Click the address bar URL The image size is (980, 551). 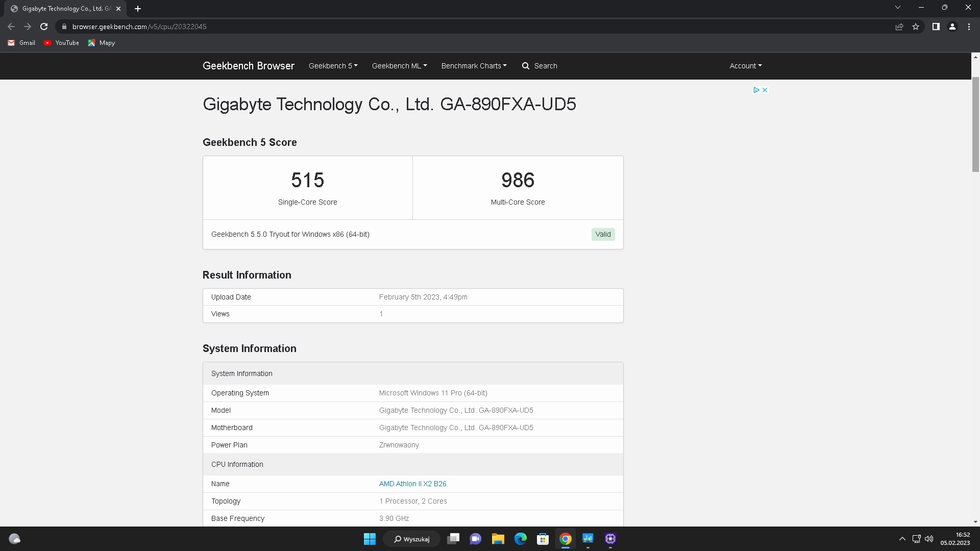point(139,27)
